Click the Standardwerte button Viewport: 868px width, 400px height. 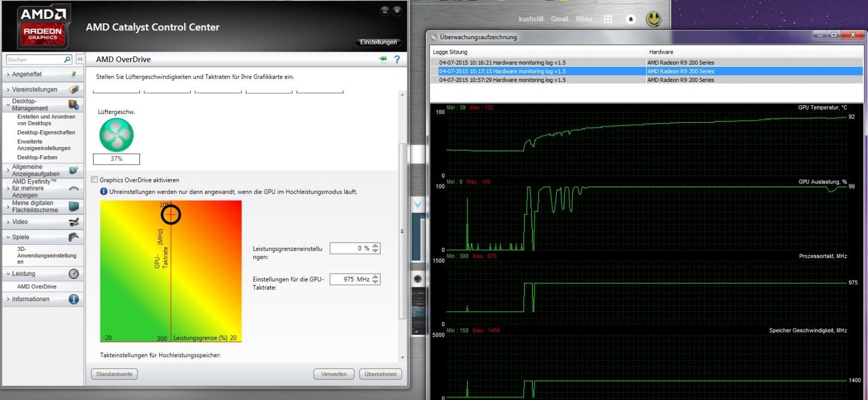click(x=114, y=374)
